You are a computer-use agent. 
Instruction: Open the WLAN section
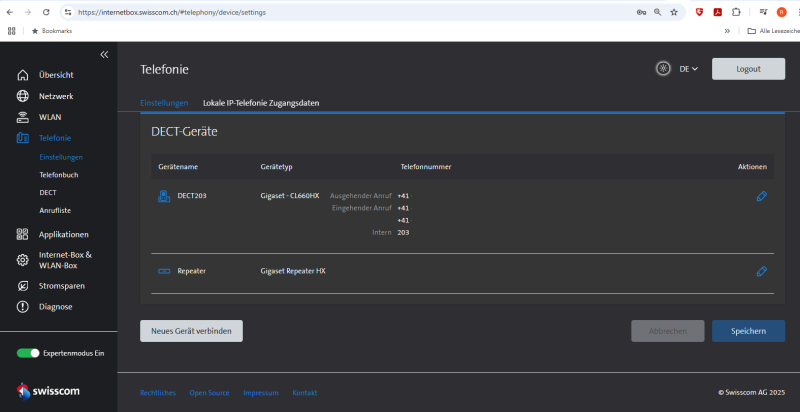coord(50,117)
